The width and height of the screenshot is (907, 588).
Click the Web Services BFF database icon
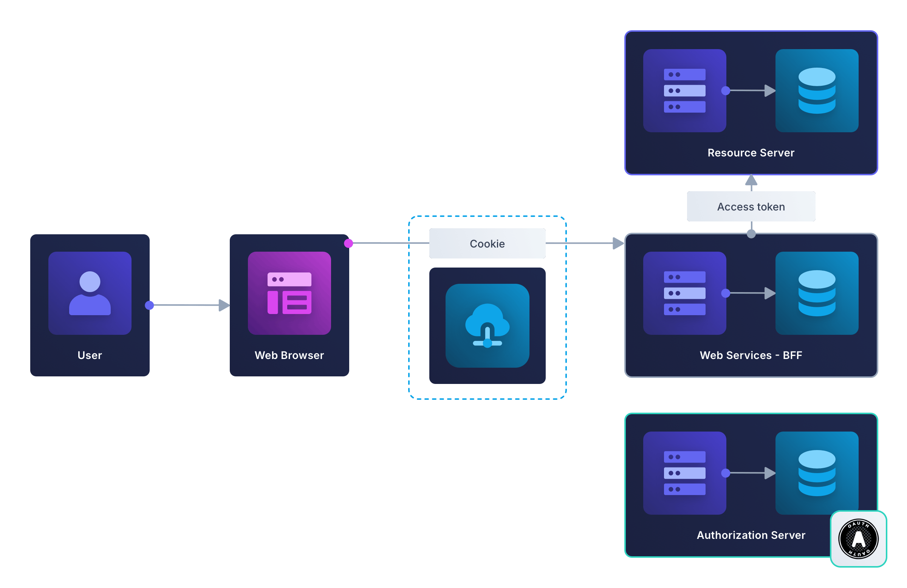[x=817, y=293]
